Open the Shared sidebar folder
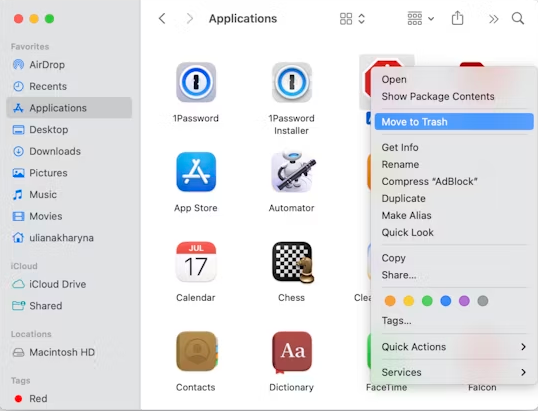Image resolution: width=538 pixels, height=411 pixels. pyautogui.click(x=69, y=306)
